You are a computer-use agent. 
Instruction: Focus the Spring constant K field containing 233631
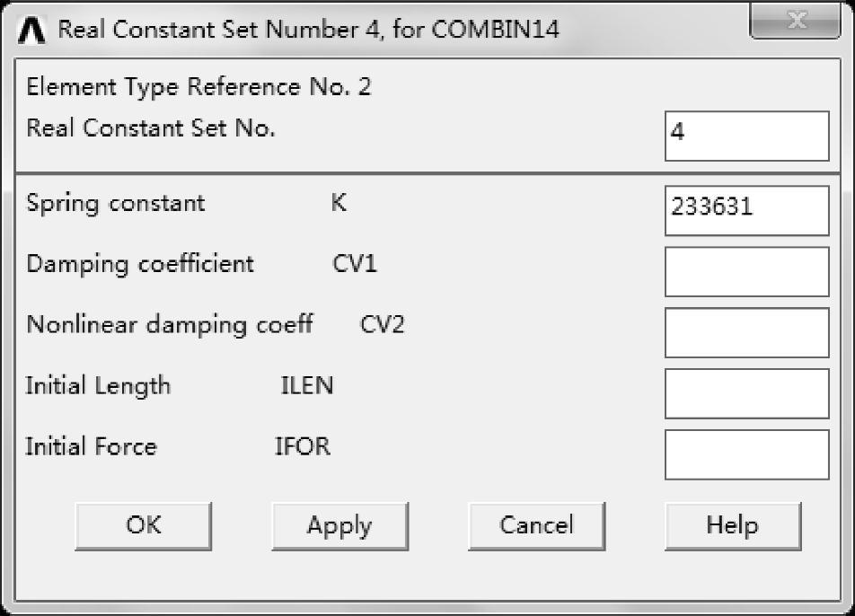pos(746,210)
